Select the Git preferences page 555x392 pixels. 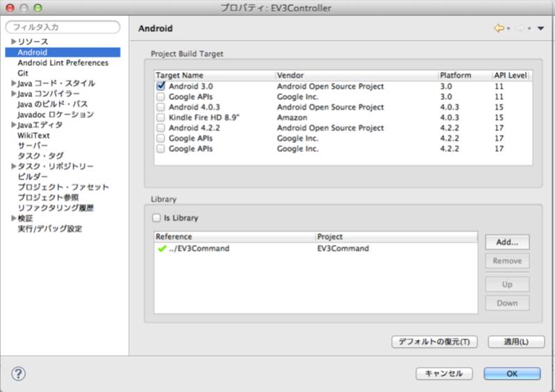[x=23, y=73]
